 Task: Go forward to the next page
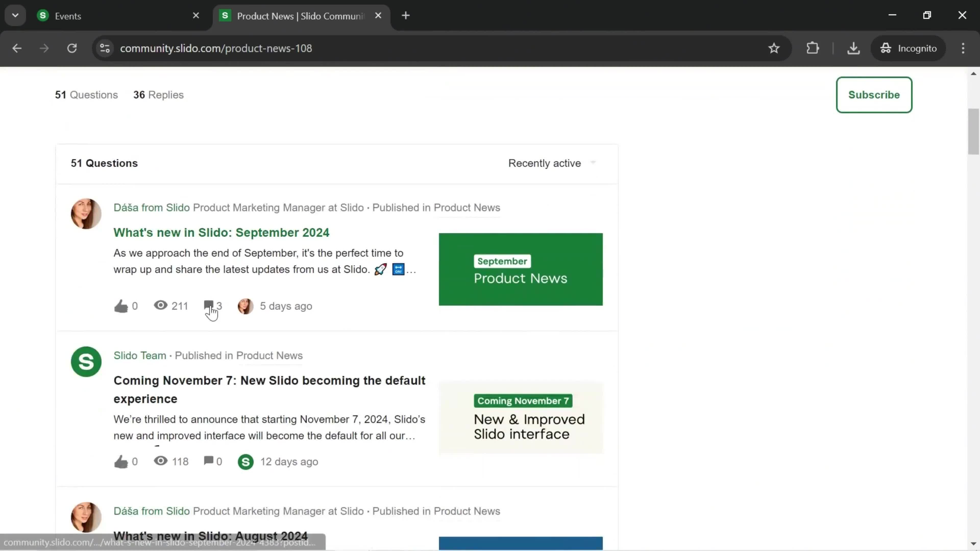[x=44, y=48]
